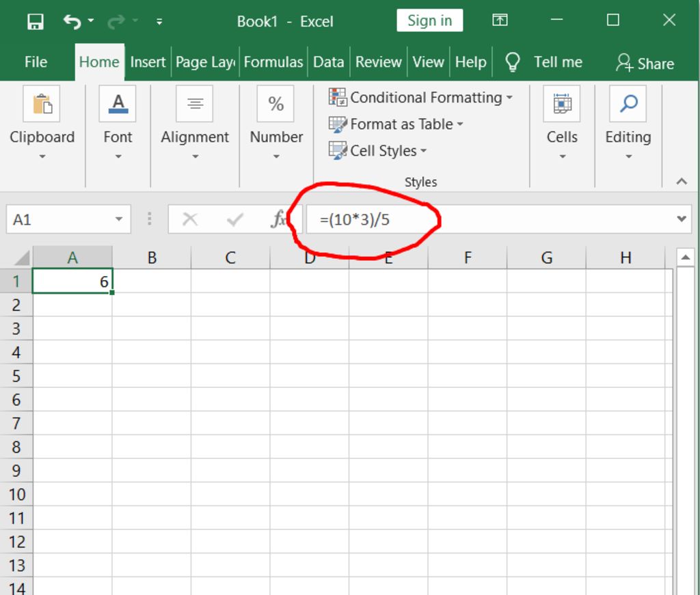The width and height of the screenshot is (700, 595).
Task: Maximize the Excel window
Action: (x=613, y=20)
